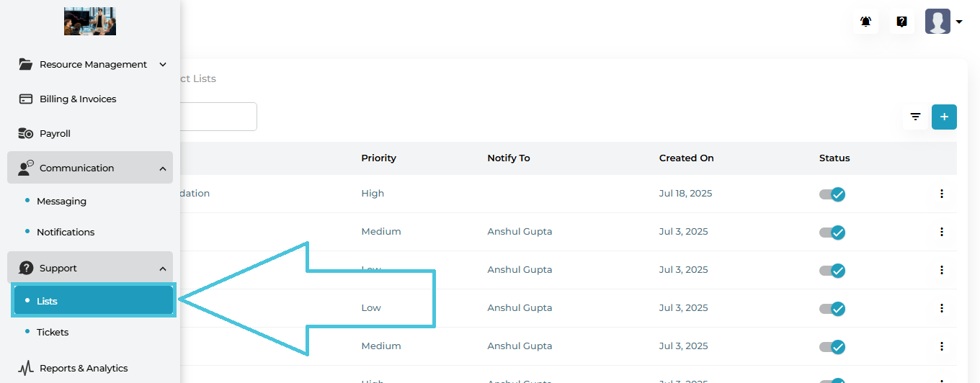Click the blue plus add button
This screenshot has width=980, height=383.
point(944,117)
